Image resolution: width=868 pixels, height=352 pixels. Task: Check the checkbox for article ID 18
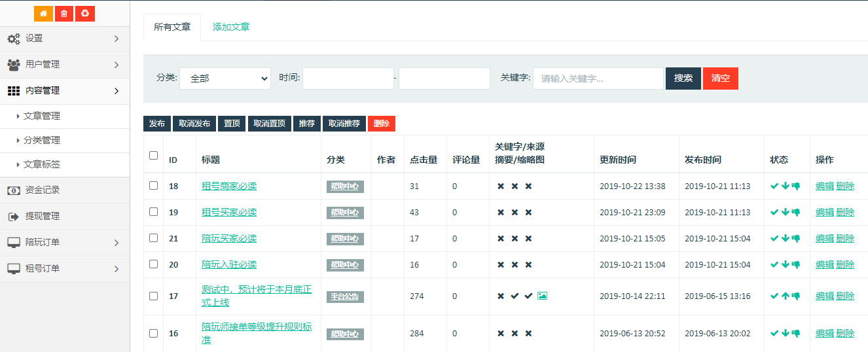click(x=153, y=186)
